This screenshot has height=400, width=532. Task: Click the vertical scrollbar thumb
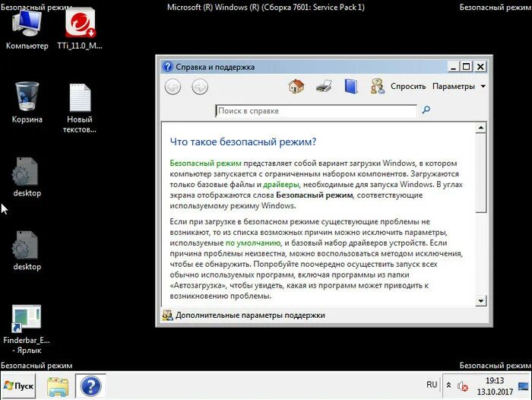click(481, 173)
